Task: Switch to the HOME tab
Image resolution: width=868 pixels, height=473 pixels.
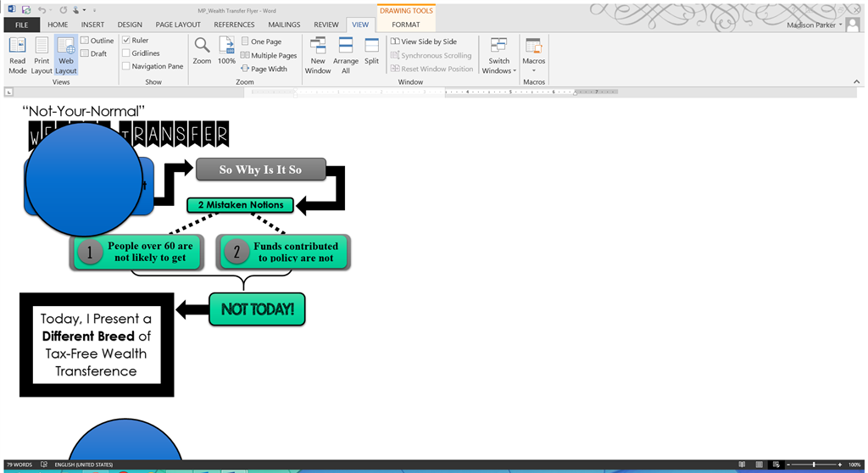Action: [58, 25]
